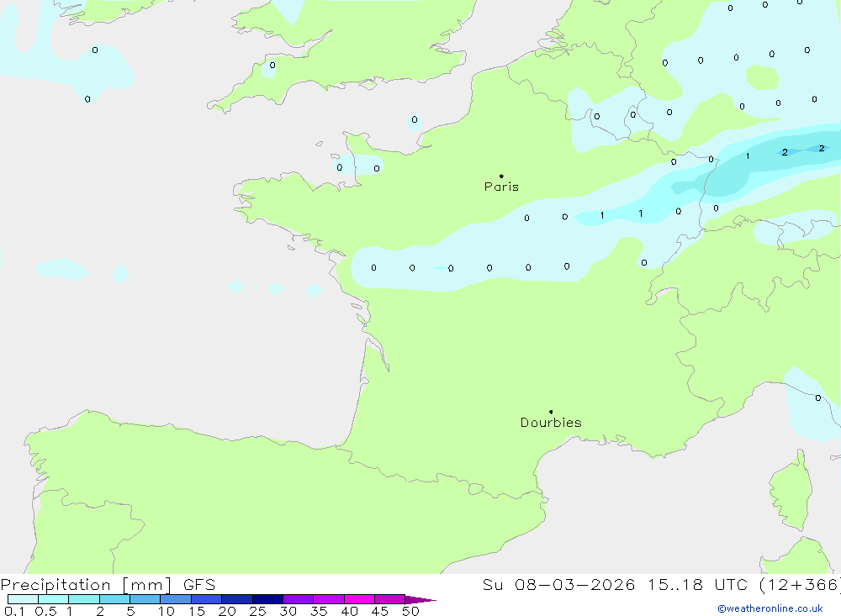Pick the 25–30 mm dark blue swatch
Viewport: 841px width, 616px height.
(x=267, y=599)
